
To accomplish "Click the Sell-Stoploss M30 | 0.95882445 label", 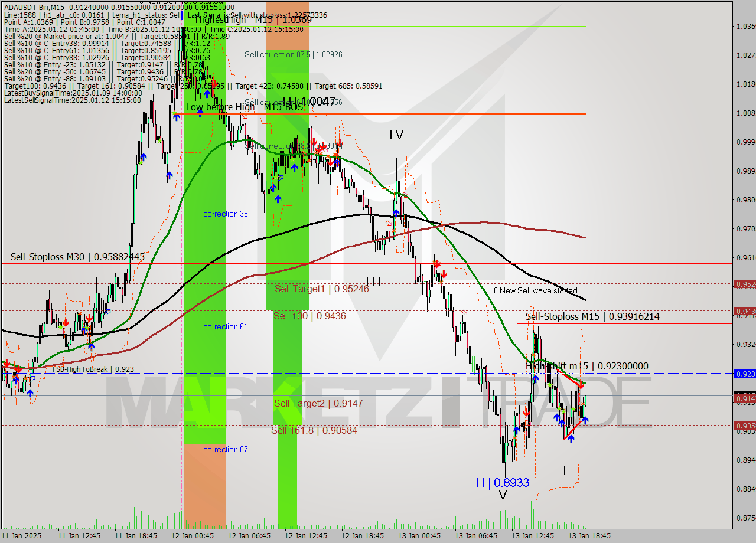I will (x=77, y=257).
